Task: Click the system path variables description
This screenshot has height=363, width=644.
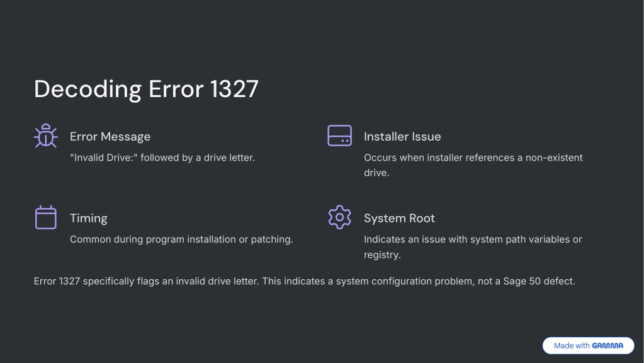Action: point(473,246)
